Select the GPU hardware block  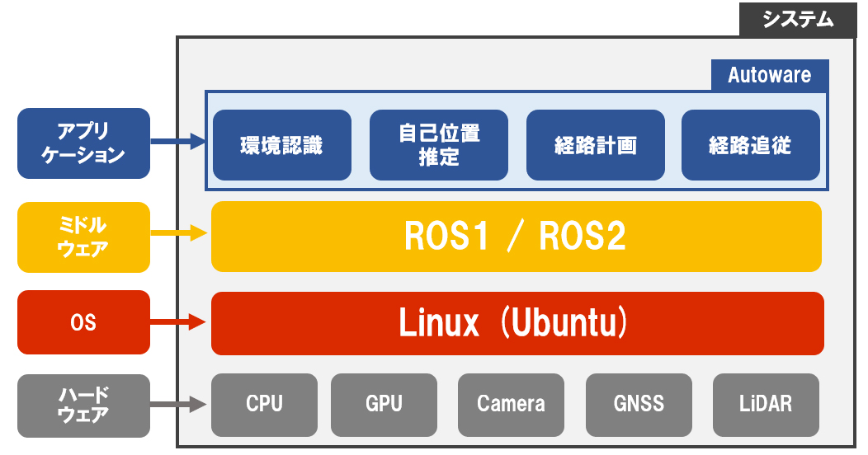pyautogui.click(x=384, y=405)
